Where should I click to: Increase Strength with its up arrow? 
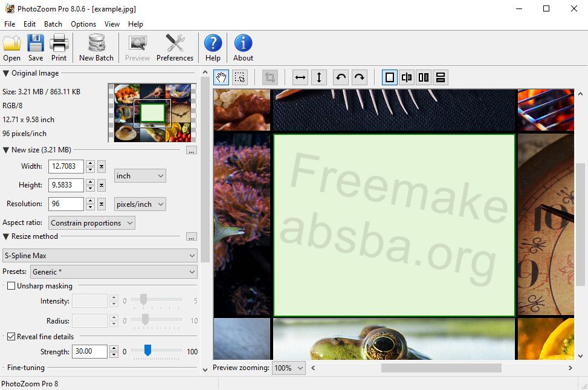tap(114, 348)
